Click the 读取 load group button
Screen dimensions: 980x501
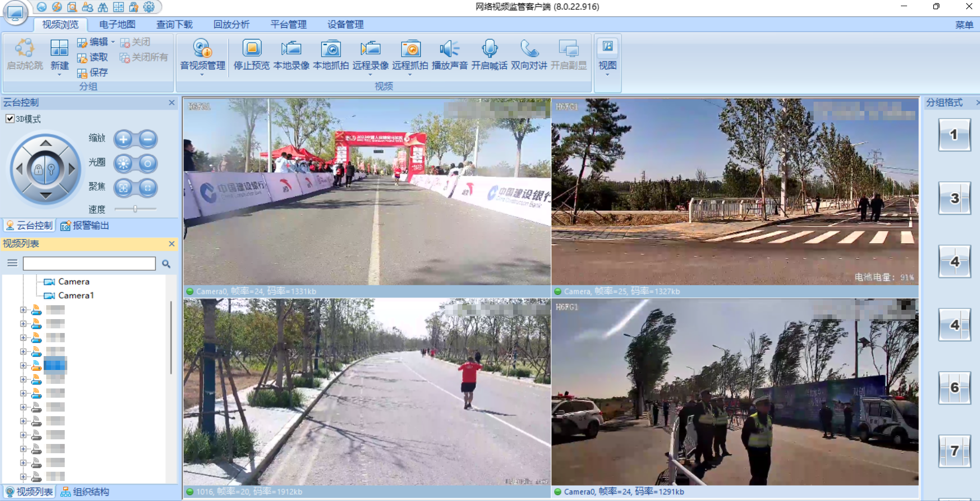93,57
